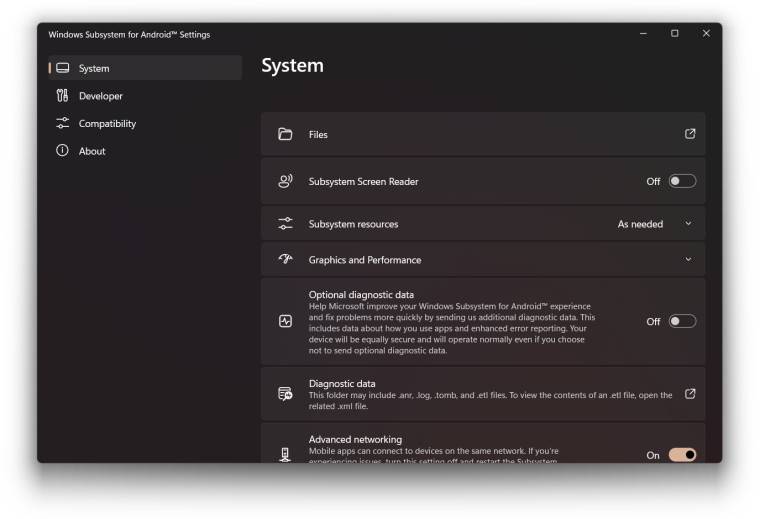The image size is (760, 519).
Task: Turn on the Subsystem Screen Reader toggle
Action: pyautogui.click(x=682, y=181)
